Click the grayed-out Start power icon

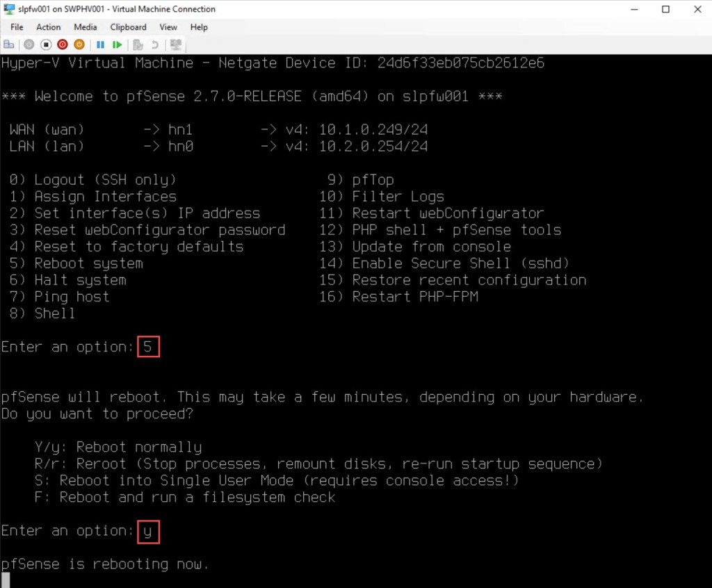(29, 44)
